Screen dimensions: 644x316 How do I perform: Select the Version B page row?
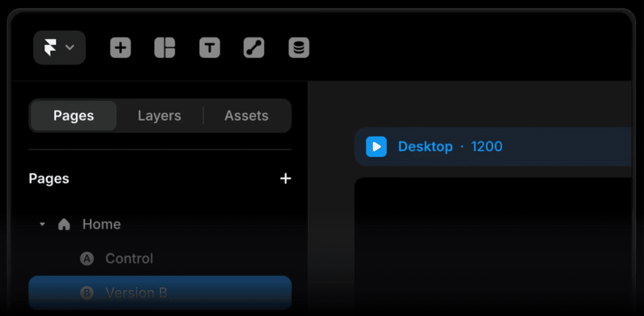(160, 292)
